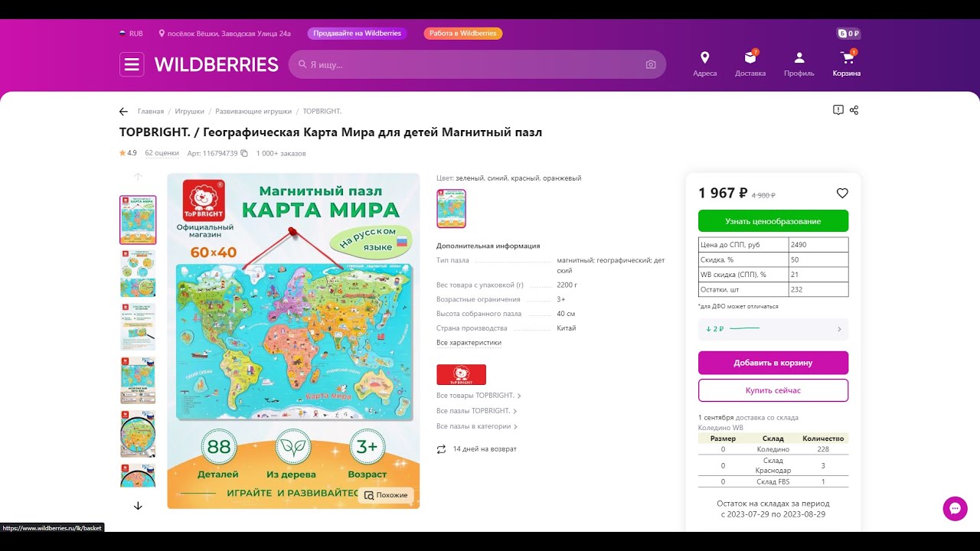
Task: Click the 1 967 ₽ price
Action: [x=723, y=193]
